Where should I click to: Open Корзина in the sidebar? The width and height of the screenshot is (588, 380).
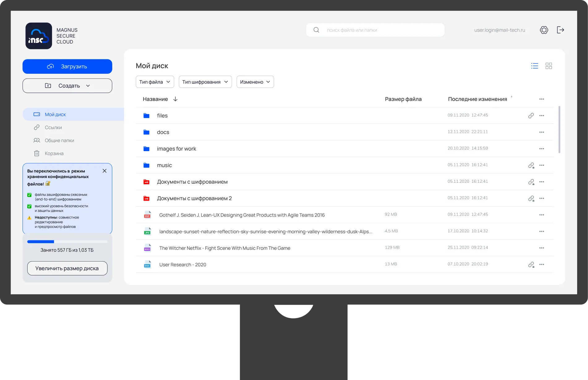pyautogui.click(x=54, y=153)
